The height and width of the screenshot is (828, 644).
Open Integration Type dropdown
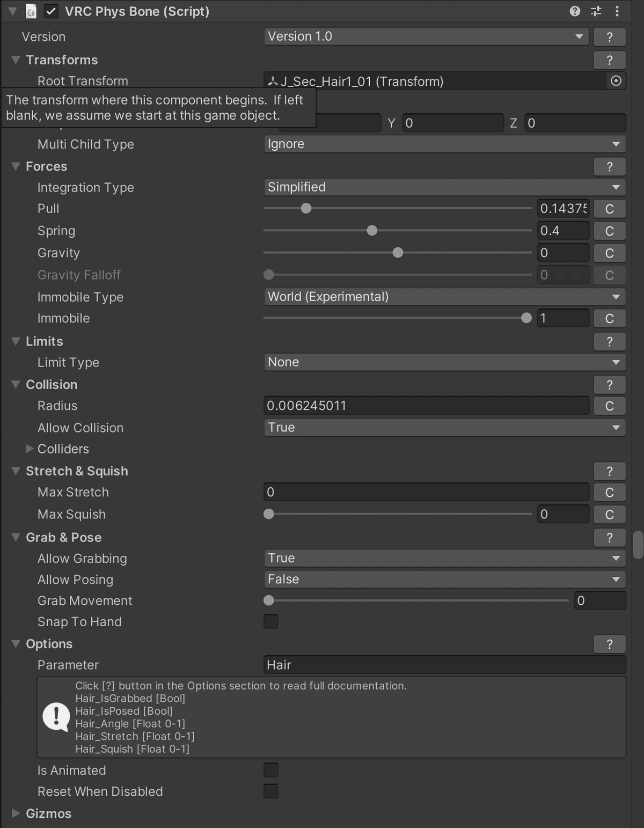coord(445,187)
